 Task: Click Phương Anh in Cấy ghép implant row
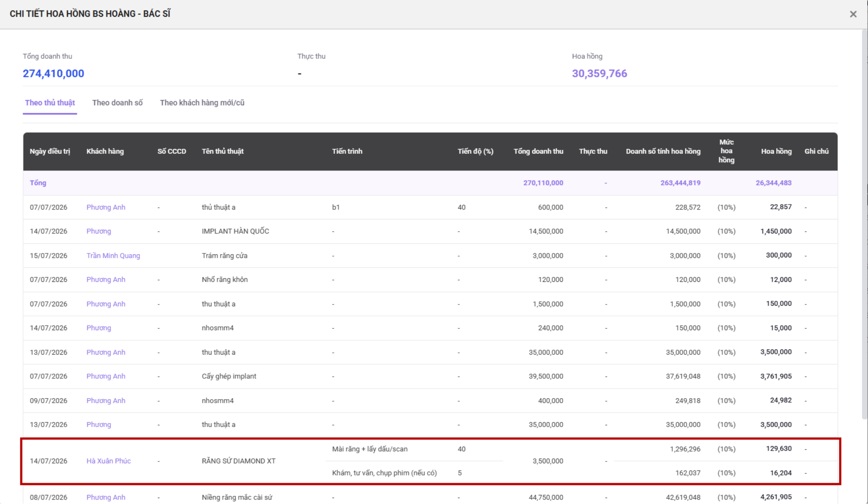pyautogui.click(x=106, y=376)
